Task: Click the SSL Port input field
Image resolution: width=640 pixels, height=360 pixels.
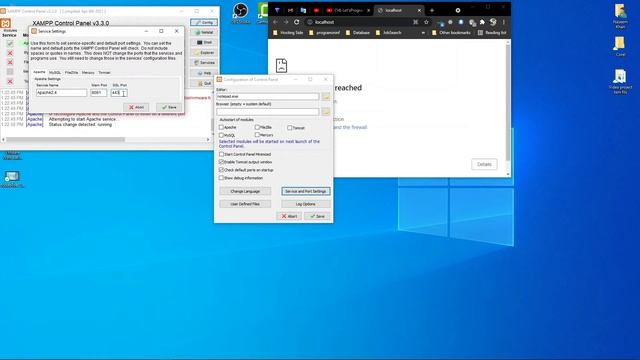Action: pyautogui.click(x=119, y=93)
